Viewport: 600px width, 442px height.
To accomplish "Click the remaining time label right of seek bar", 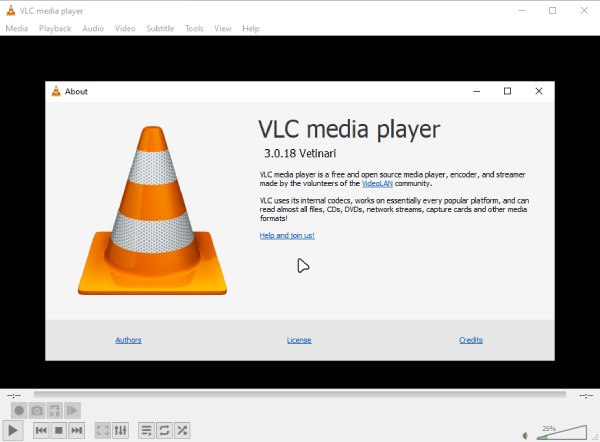I will click(x=586, y=395).
